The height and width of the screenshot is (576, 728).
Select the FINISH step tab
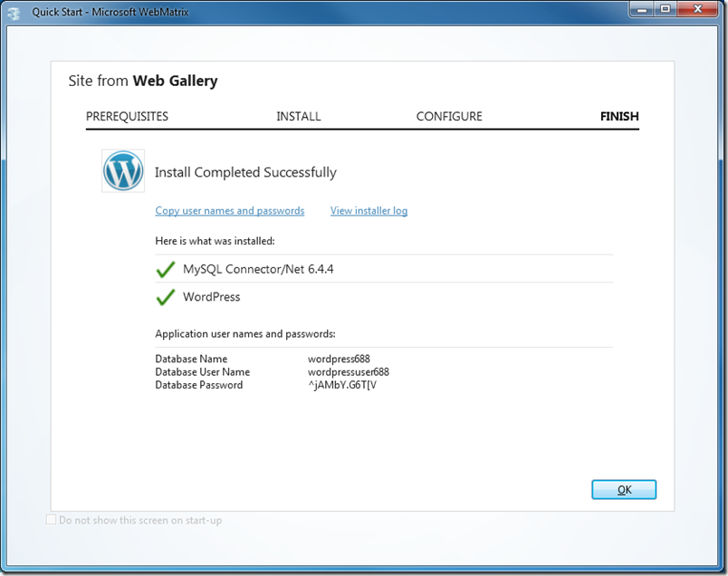coord(619,116)
